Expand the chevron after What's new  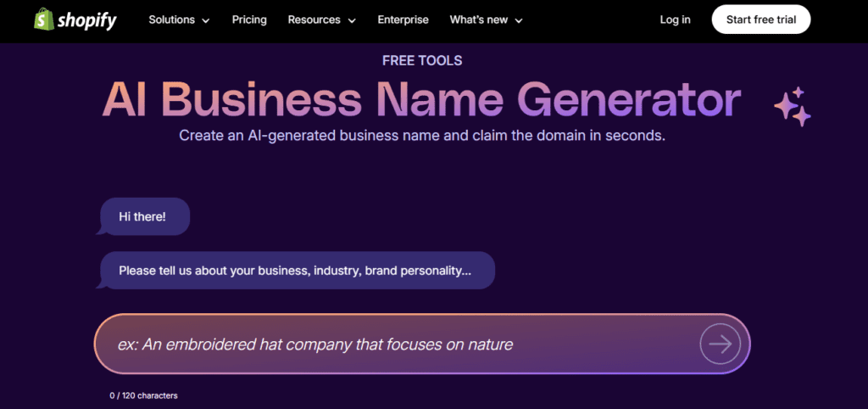click(519, 21)
